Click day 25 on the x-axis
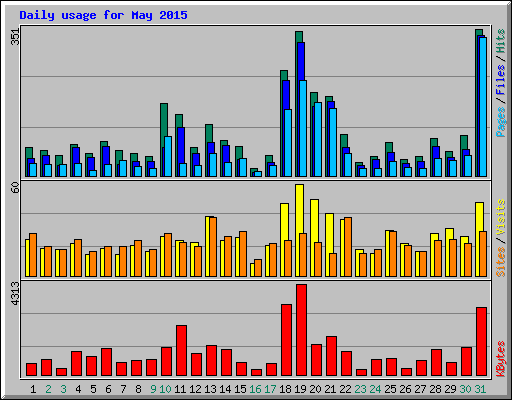Image resolution: width=512 pixels, height=400 pixels. click(x=390, y=389)
